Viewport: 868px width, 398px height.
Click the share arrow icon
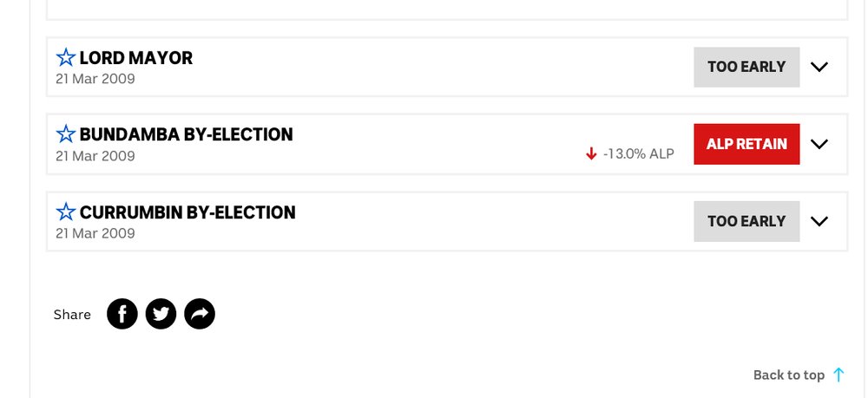(200, 314)
